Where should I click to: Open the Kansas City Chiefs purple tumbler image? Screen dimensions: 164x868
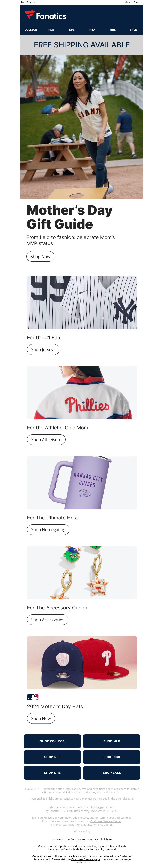(x=82, y=482)
